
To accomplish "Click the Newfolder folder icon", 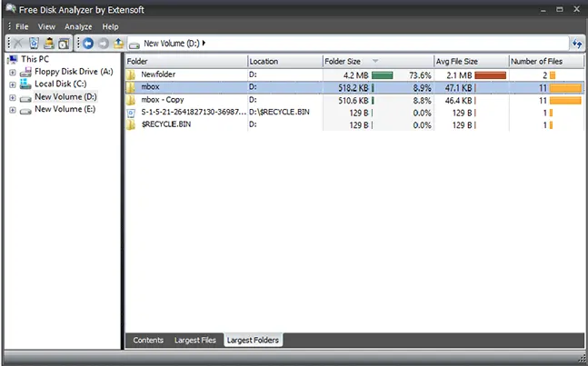I will click(x=131, y=74).
